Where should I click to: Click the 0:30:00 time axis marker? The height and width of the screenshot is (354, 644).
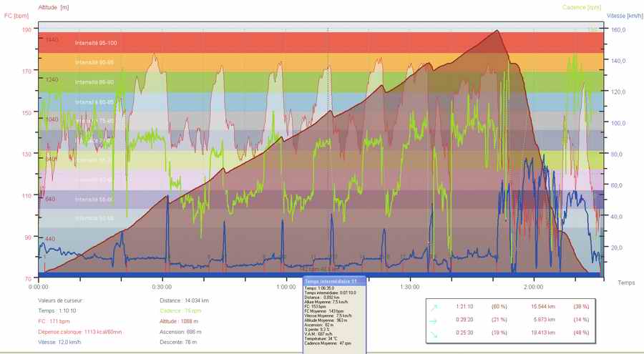(x=162, y=286)
